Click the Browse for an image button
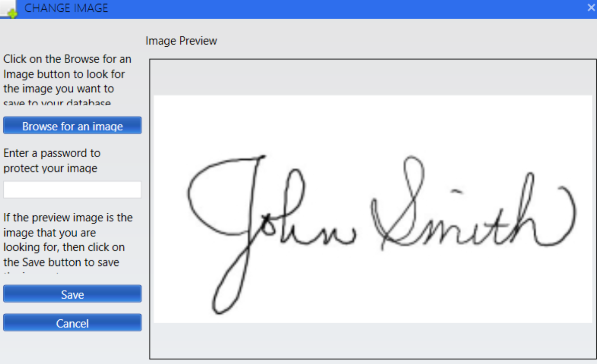 click(x=72, y=126)
